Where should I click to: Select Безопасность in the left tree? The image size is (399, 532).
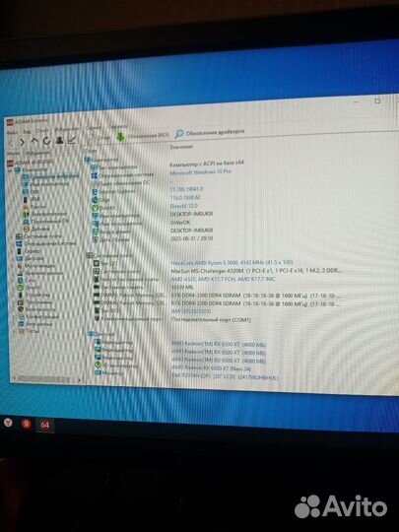coord(40,309)
